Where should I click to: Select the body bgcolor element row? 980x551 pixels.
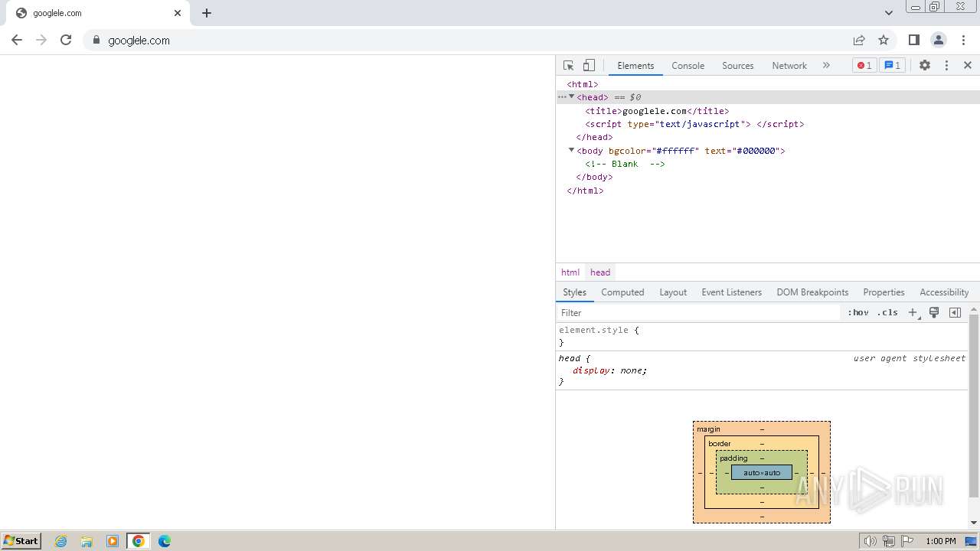[681, 151]
